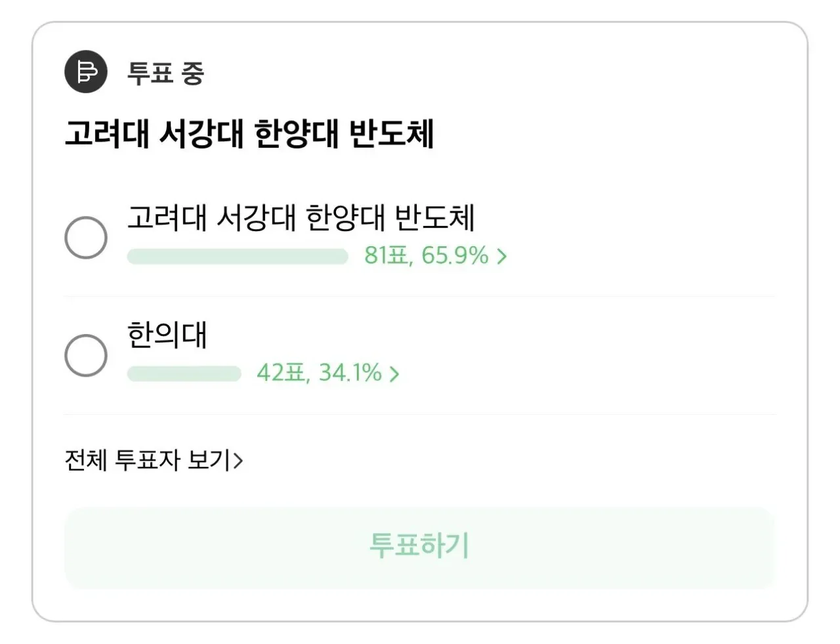
Task: Click the green progress bar showing 81표
Action: coord(236,256)
